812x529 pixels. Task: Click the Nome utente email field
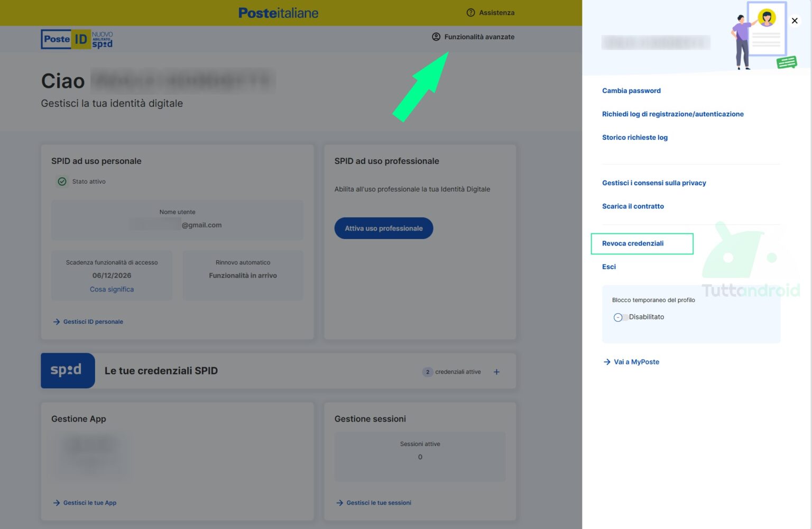tap(177, 220)
